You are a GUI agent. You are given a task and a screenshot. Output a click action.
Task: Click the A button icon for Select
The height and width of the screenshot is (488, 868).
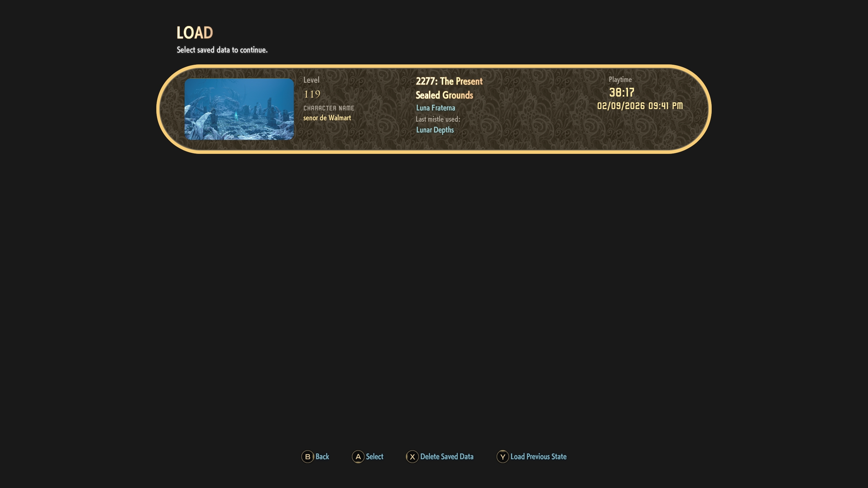[358, 456]
